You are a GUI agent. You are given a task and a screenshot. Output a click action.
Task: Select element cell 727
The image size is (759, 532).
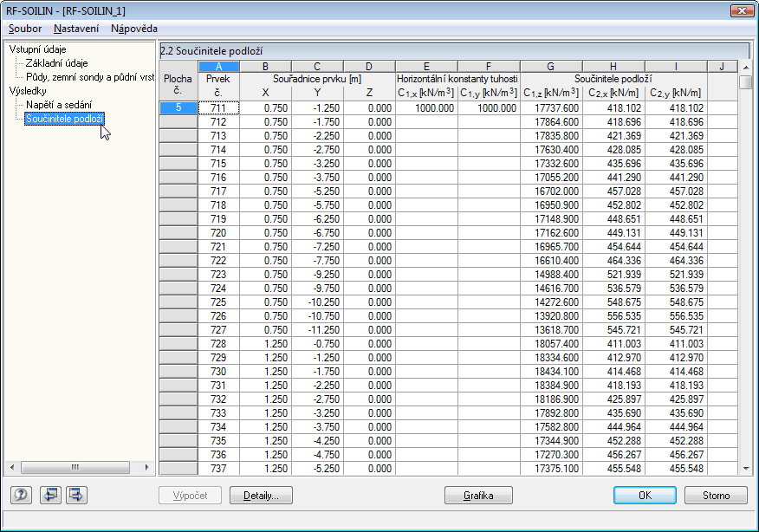tap(219, 329)
